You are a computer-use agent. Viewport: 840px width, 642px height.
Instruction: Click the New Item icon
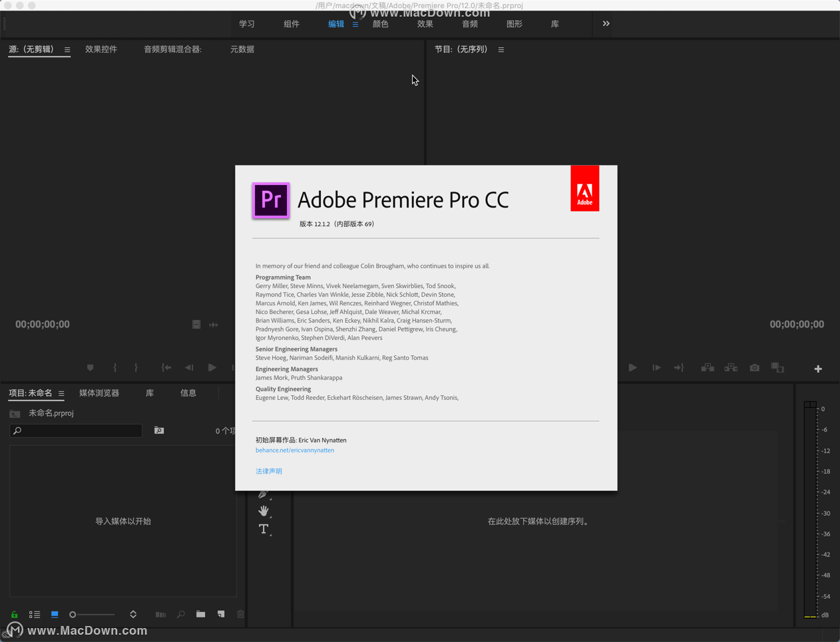pyautogui.click(x=221, y=614)
